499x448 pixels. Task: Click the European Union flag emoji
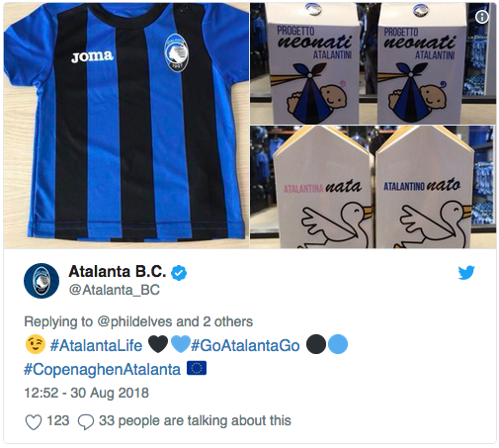pos(197,368)
